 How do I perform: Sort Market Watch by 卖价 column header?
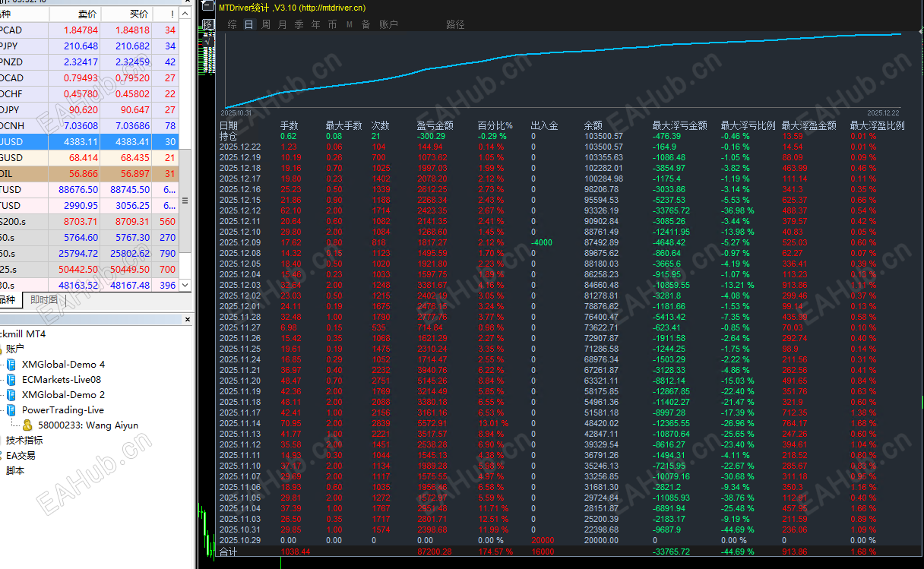(x=75, y=14)
